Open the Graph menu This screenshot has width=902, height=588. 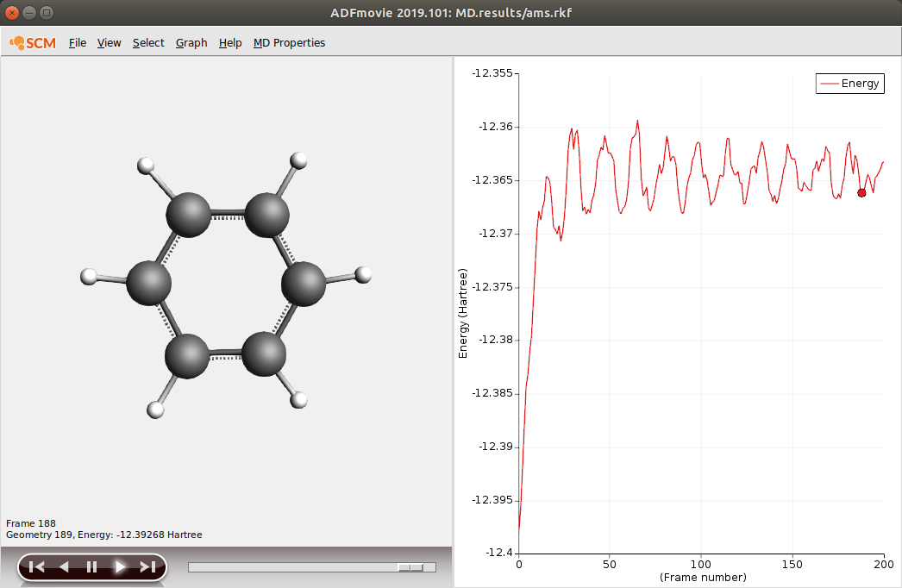(x=191, y=42)
